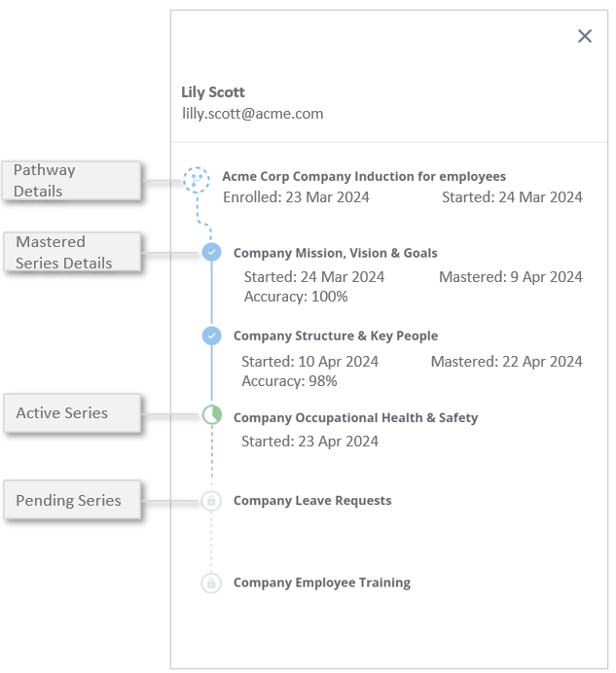Click the active series progress icon

tap(212, 416)
